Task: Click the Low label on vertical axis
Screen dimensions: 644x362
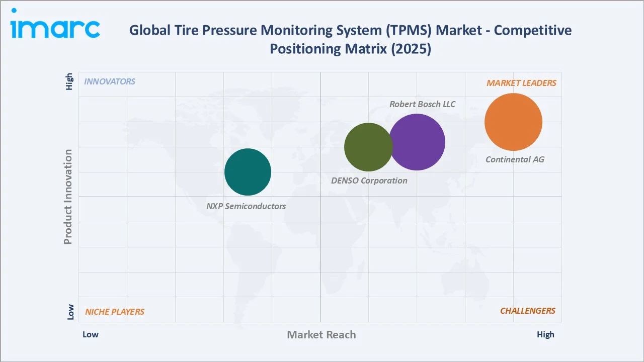Action: pyautogui.click(x=70, y=312)
